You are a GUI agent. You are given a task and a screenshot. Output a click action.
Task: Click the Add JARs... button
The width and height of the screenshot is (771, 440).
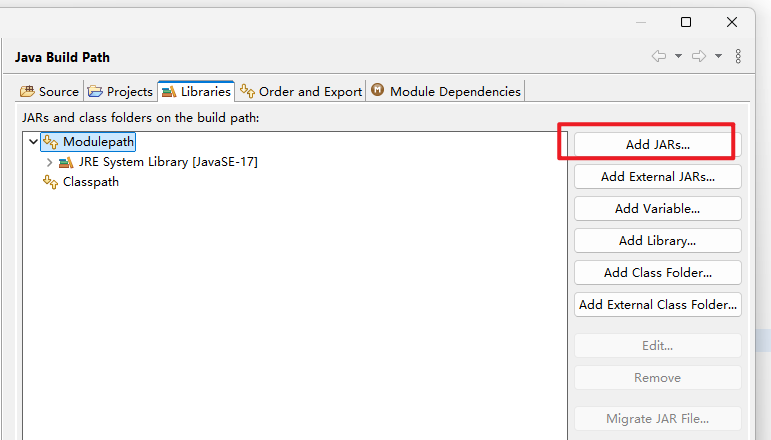tap(657, 144)
